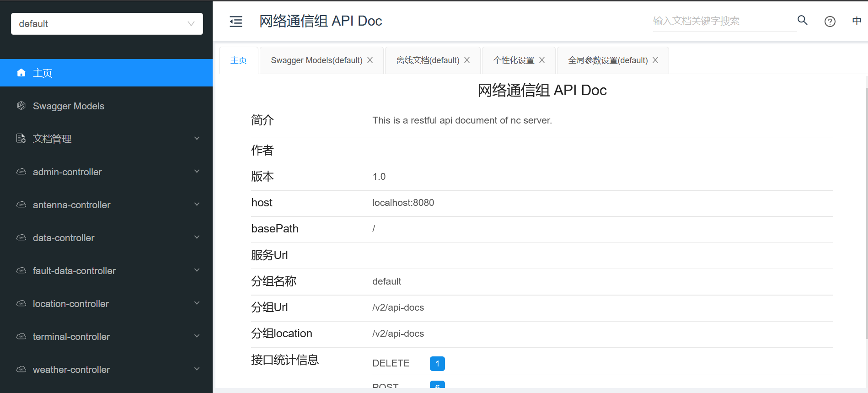
Task: Click the search magnifier icon
Action: click(803, 20)
